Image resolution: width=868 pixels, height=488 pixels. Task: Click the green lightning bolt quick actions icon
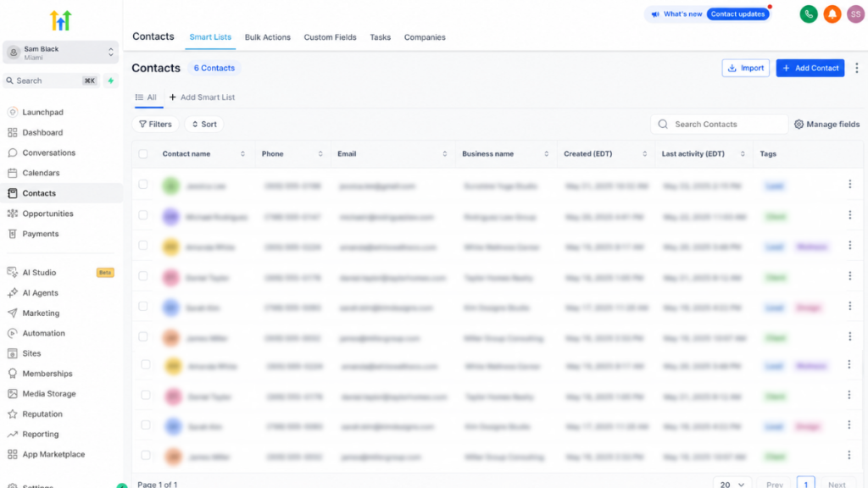111,80
